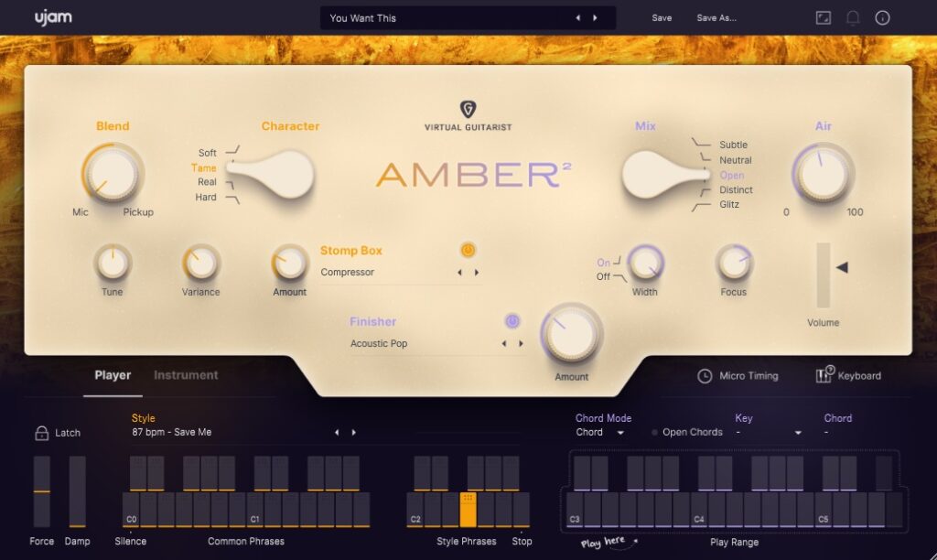Click the Blend knob
The width and height of the screenshot is (937, 560).
tap(113, 173)
